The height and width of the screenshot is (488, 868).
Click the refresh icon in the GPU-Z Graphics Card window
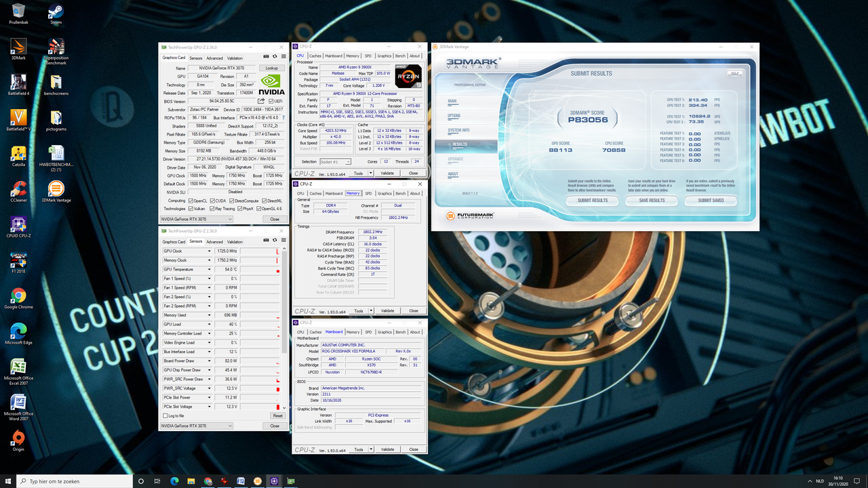(274, 58)
